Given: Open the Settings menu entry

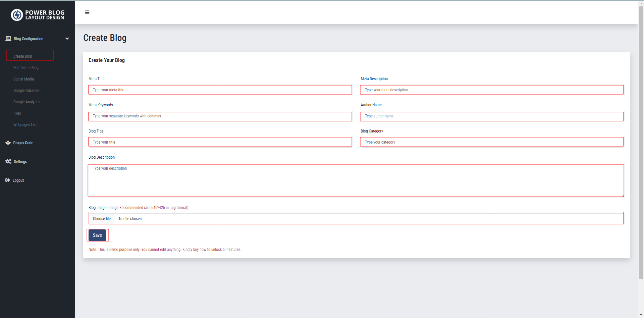Looking at the screenshot, I should 20,161.
